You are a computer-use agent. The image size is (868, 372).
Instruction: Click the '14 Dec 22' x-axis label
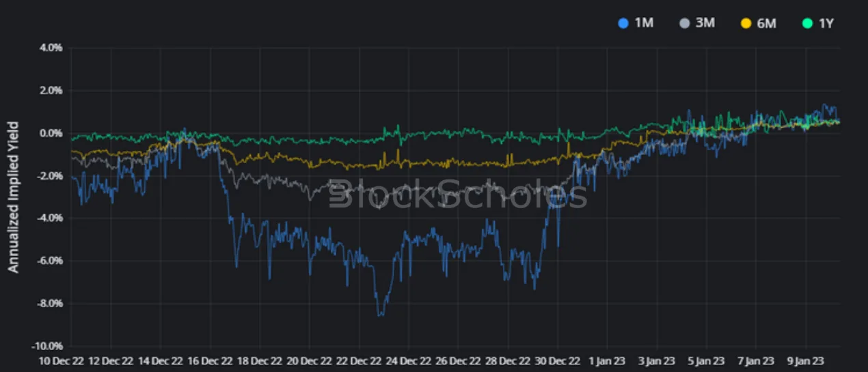point(161,361)
